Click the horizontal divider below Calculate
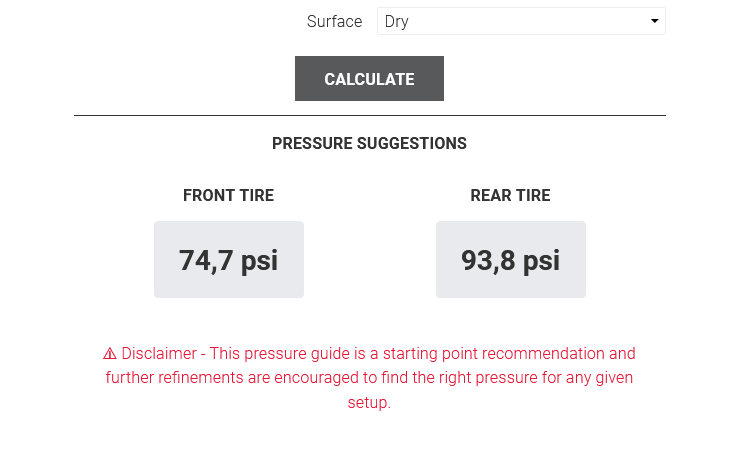 (x=369, y=116)
